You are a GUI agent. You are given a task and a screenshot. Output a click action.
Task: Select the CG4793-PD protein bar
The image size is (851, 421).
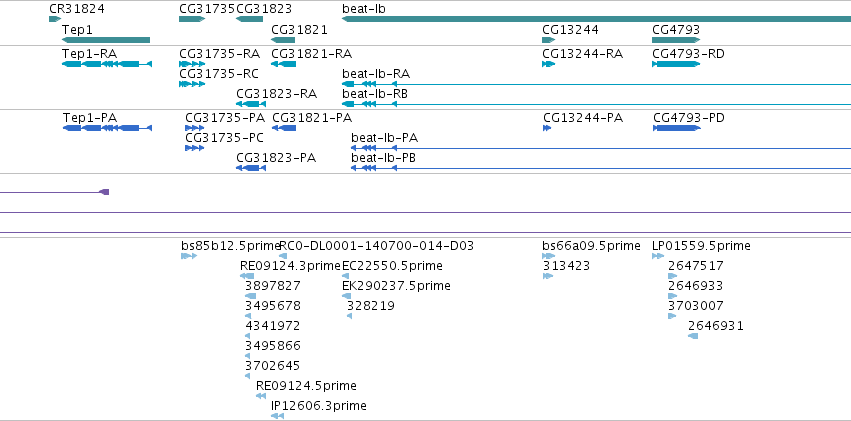(677, 128)
